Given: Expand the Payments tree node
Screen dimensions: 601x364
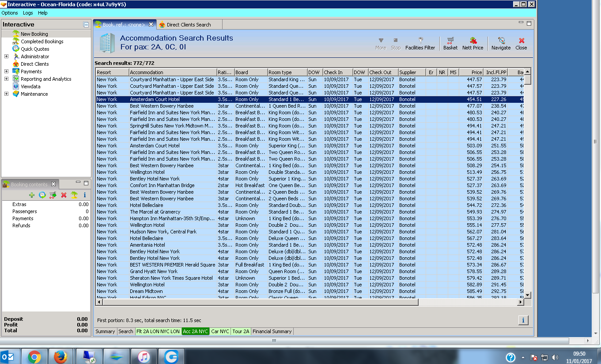Looking at the screenshot, I should [x=6, y=71].
